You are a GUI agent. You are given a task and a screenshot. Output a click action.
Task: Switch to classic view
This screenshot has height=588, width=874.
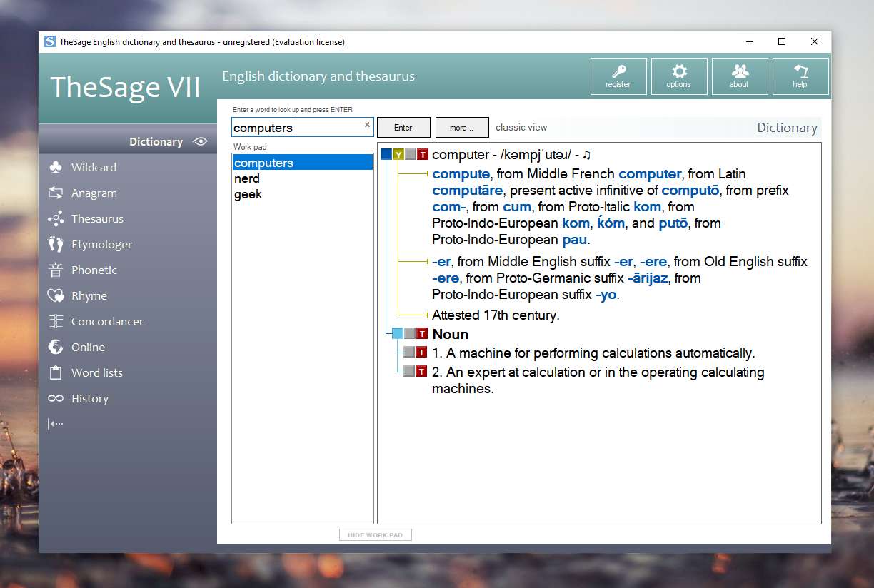point(521,127)
